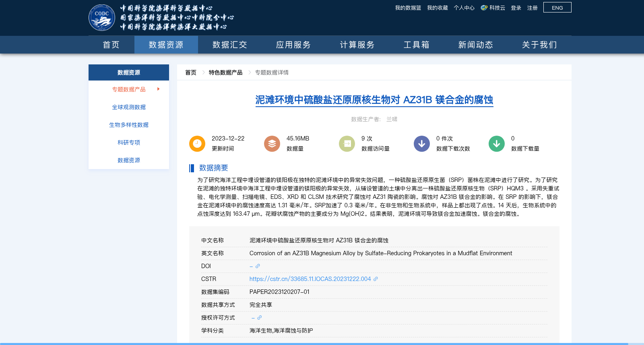Open the 数据资源 navigation tab
644x345 pixels.
tap(166, 45)
